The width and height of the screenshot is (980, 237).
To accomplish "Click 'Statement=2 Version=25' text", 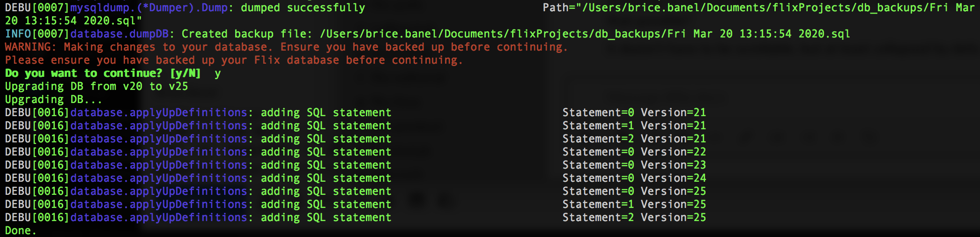I will [x=634, y=218].
